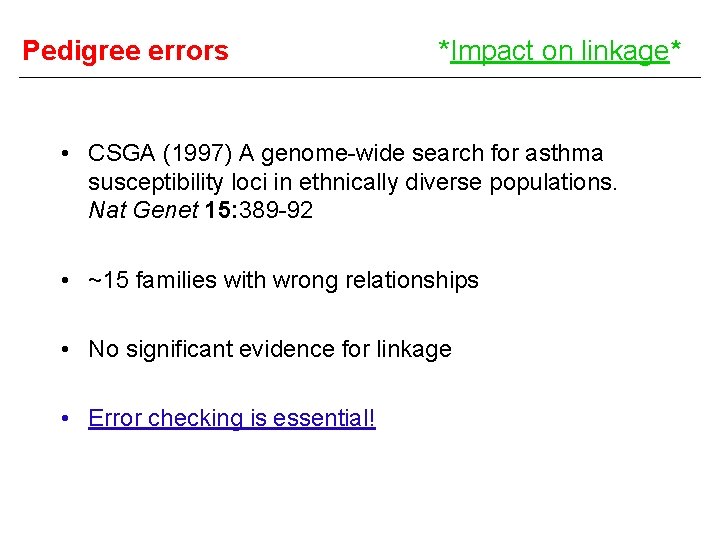The height and width of the screenshot is (540, 720).
Task: Click the word "CSGA" in first bullet
Action: 122,153
